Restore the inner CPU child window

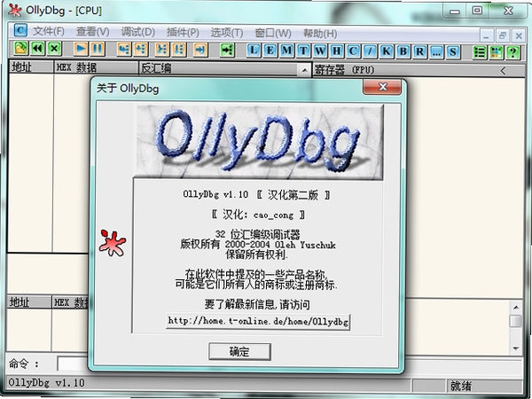click(502, 35)
